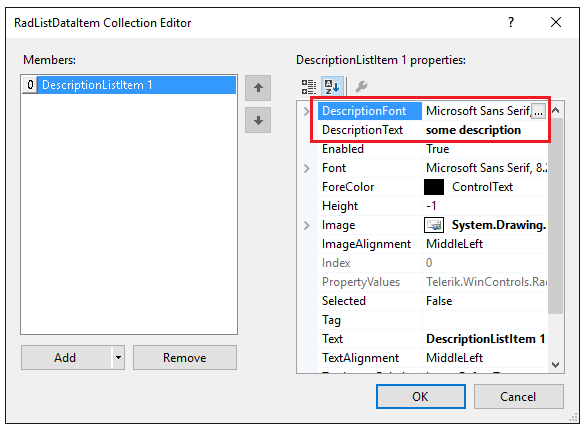The image size is (586, 431).
Task: Move selected member up
Action: pos(258,88)
